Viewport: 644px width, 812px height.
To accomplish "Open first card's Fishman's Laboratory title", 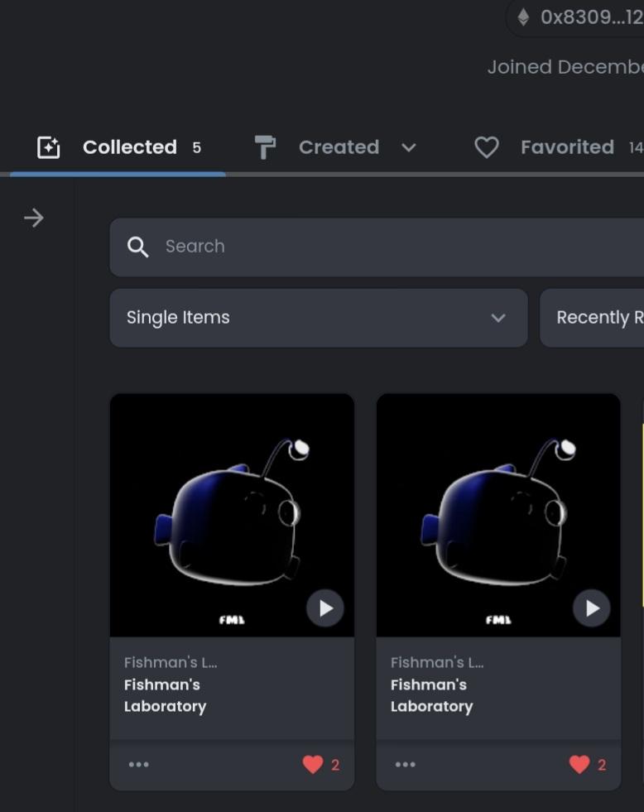I will 166,695.
